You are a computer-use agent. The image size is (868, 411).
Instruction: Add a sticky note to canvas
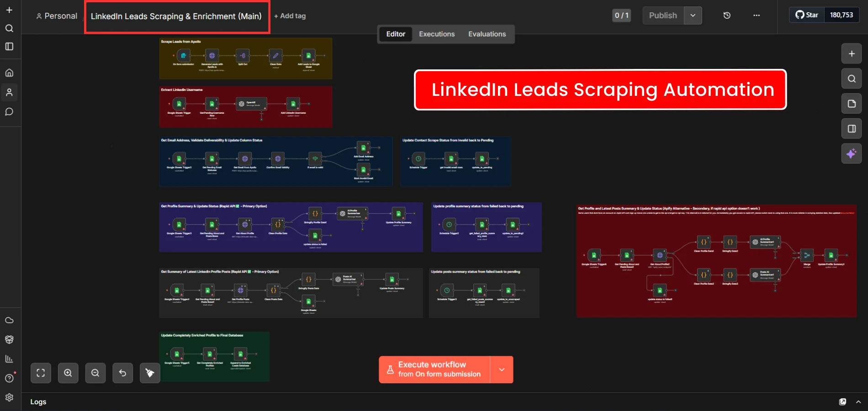[x=852, y=104]
